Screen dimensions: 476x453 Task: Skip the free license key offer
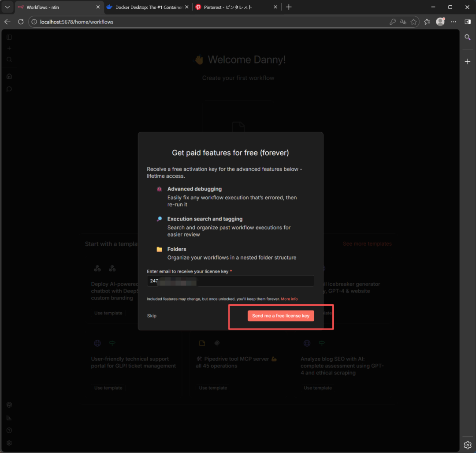point(152,315)
